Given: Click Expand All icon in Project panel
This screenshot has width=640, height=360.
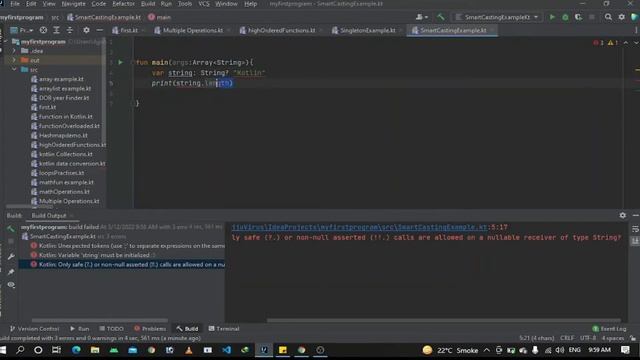Looking at the screenshot, I should tap(56, 30).
